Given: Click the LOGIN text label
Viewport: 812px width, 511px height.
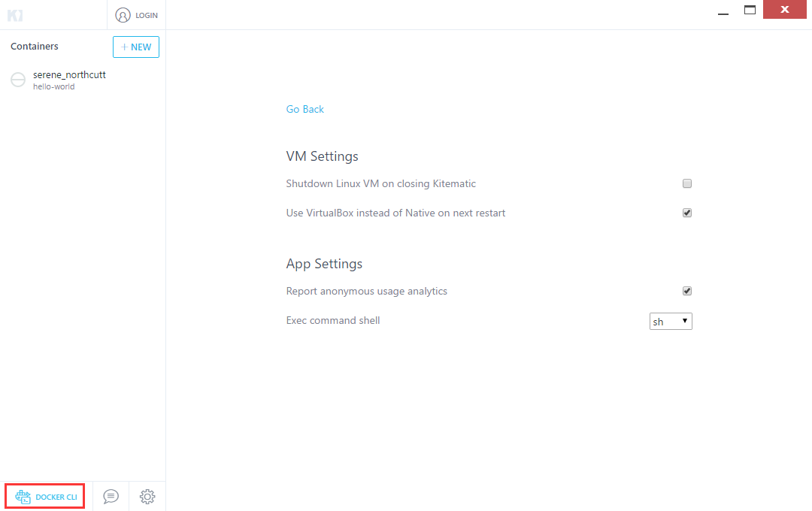Looking at the screenshot, I should click(147, 15).
